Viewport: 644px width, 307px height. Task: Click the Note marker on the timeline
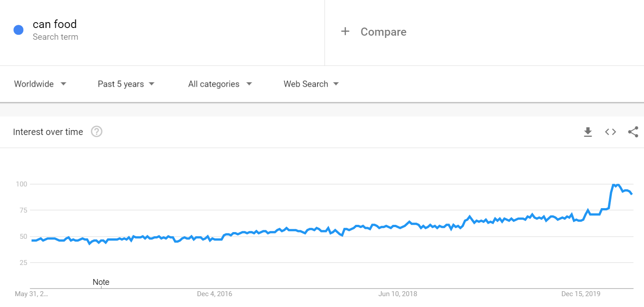(101, 282)
